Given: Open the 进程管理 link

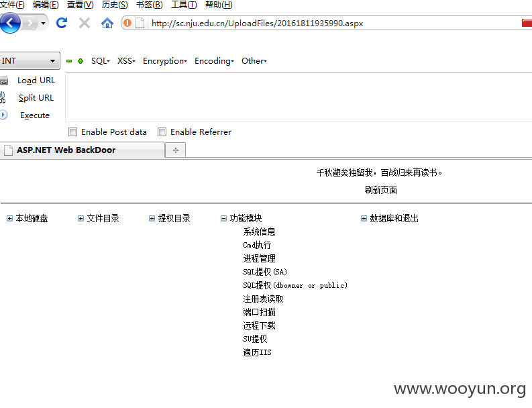Looking at the screenshot, I should [259, 258].
